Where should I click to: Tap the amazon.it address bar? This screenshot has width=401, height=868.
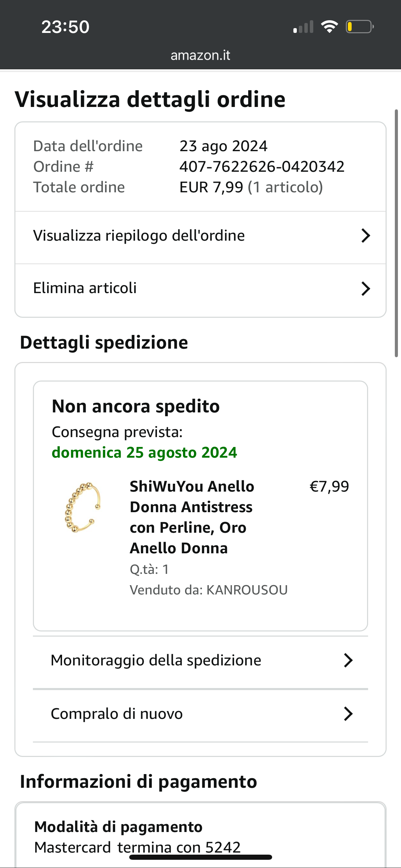click(x=200, y=55)
